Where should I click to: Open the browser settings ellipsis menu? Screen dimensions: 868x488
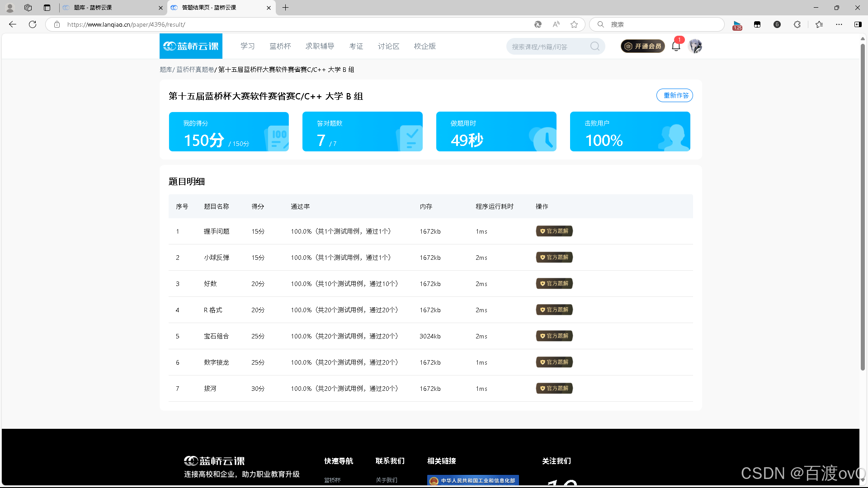point(839,24)
